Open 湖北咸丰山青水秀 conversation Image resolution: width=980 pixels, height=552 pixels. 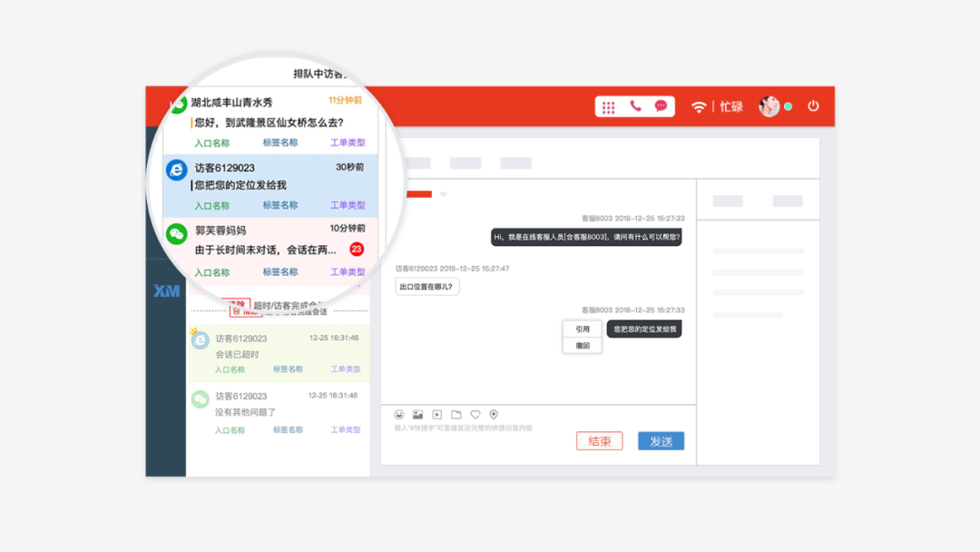(x=270, y=122)
